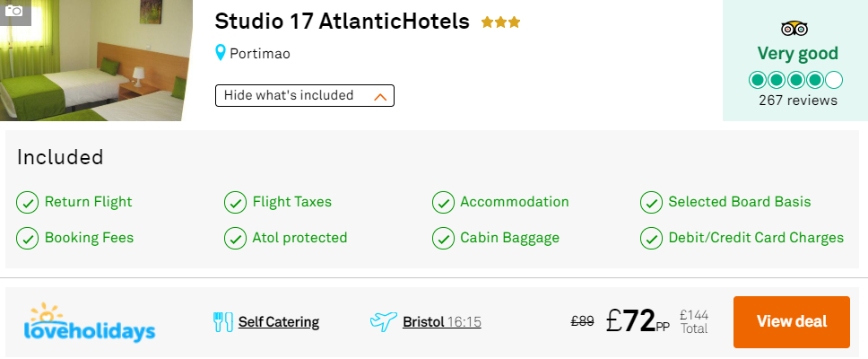Click the green TripAdvisor rating bubbles
Screen dimensions: 868x359
pos(795,81)
